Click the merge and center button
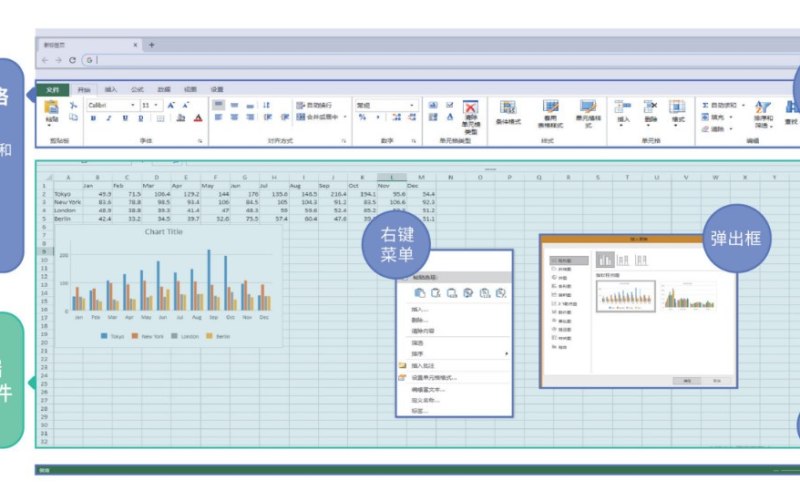The image size is (800, 500). [318, 117]
